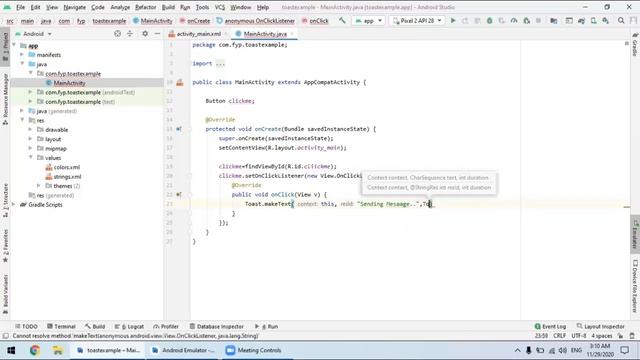Viewport: 640px width, 360px height.
Task: Click the Attach Debugger to Android Process icon
Action: [527, 20]
